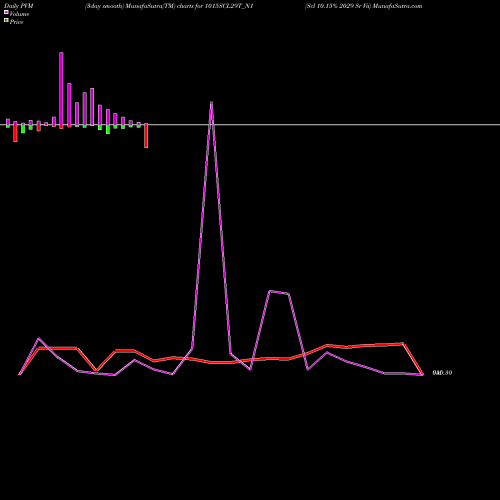Click the Price legend color swatch
This screenshot has width=500, height=500.
pyautogui.click(x=6, y=20)
